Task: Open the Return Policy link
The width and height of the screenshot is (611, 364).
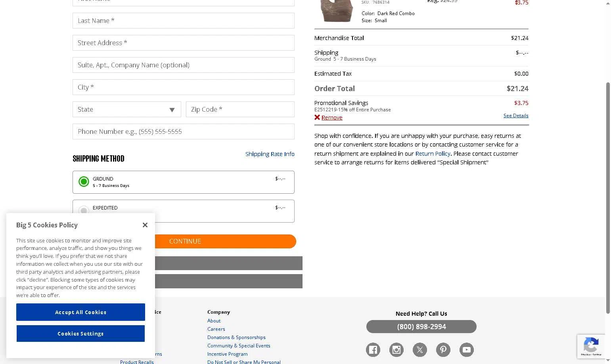Action: (433, 154)
